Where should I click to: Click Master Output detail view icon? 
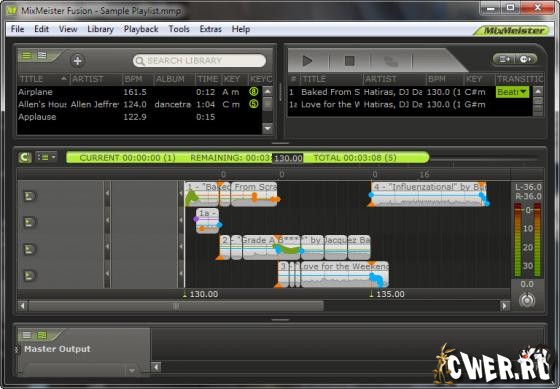click(x=42, y=335)
